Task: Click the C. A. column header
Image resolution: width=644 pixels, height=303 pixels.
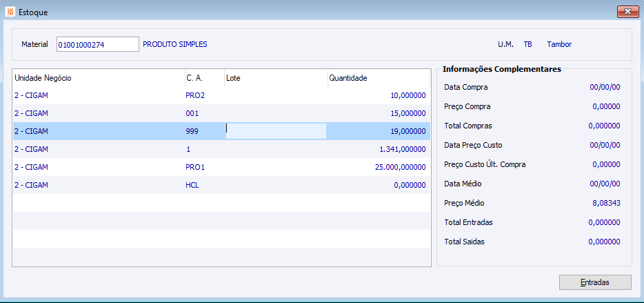Action: click(x=205, y=78)
